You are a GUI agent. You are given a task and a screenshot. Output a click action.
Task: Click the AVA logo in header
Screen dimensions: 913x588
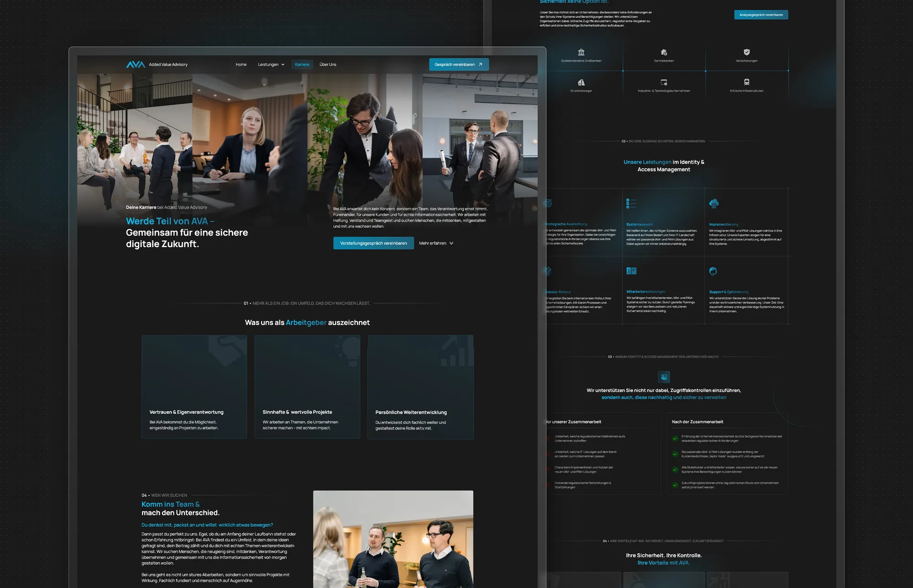[135, 64]
